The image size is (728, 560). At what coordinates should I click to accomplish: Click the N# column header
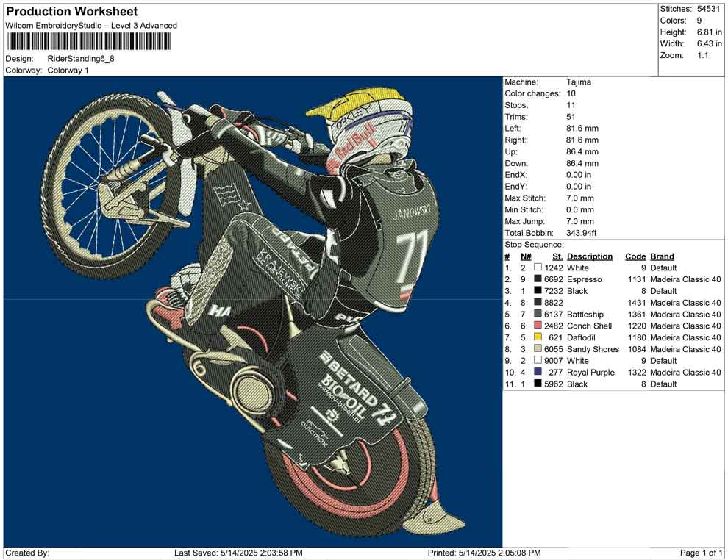pyautogui.click(x=526, y=256)
